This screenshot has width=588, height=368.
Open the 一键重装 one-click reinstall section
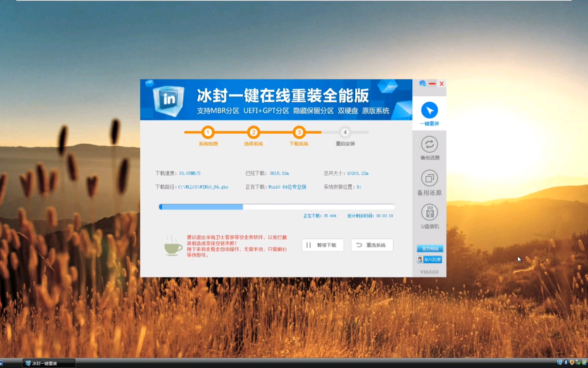(429, 114)
